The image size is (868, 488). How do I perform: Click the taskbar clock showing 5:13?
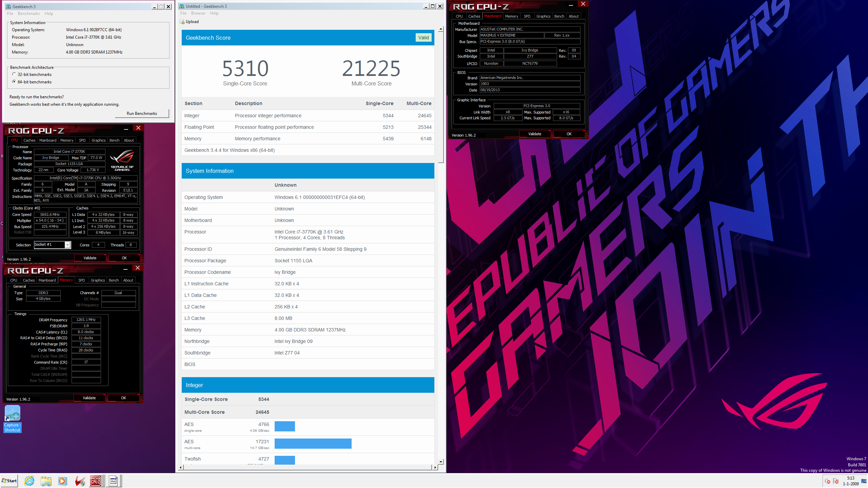851,481
